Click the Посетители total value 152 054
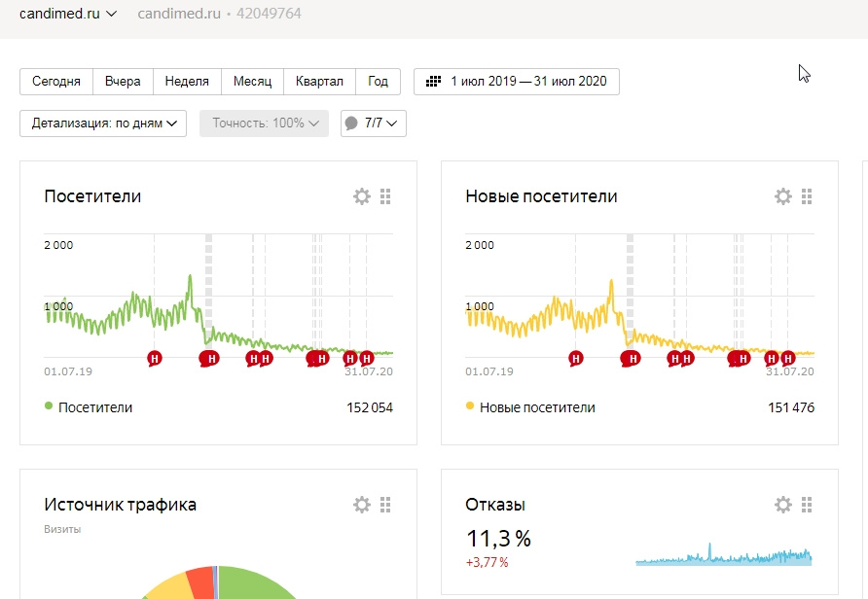This screenshot has width=868, height=599. (x=370, y=407)
